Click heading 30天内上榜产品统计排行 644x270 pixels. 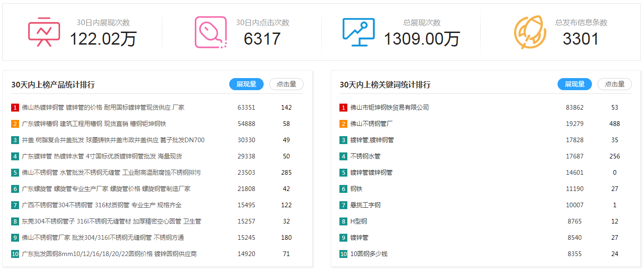point(53,85)
